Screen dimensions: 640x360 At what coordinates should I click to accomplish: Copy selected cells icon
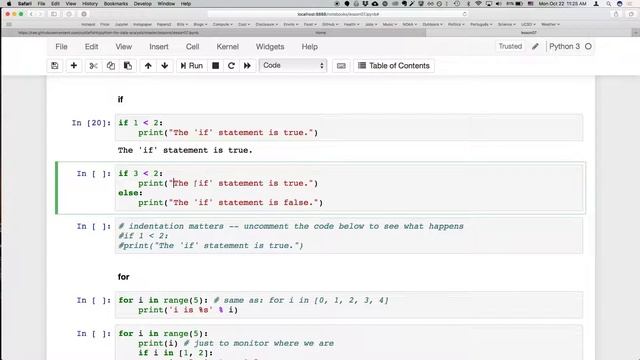[x=111, y=66]
